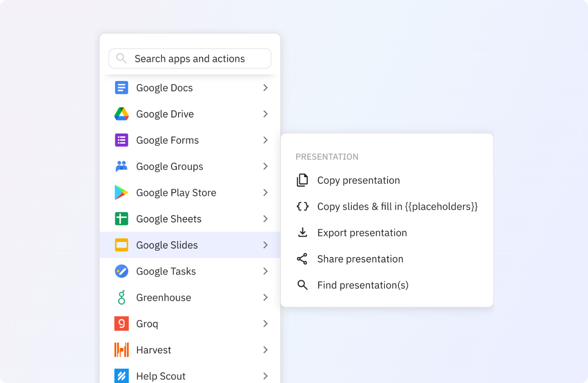Click the copy presentation document icon
Viewport: 588px width, 383px height.
(x=302, y=180)
